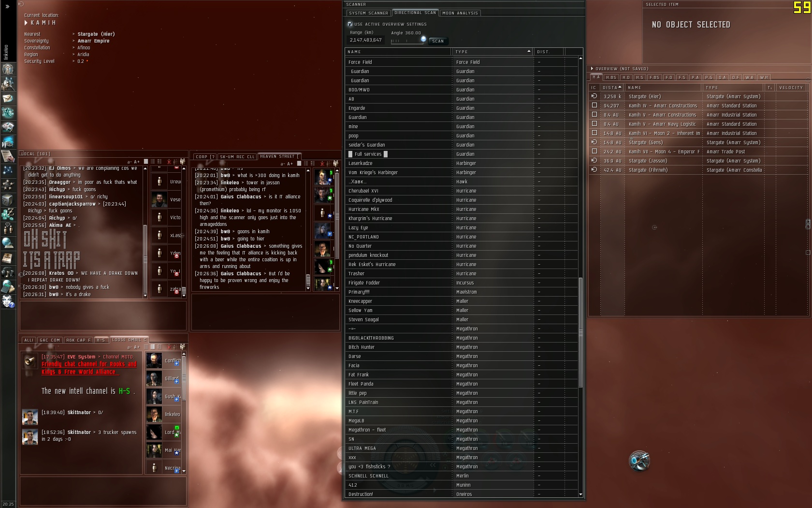The image size is (812, 508).
Task: Decrease font size (a-) in Local chat
Action: [129, 162]
